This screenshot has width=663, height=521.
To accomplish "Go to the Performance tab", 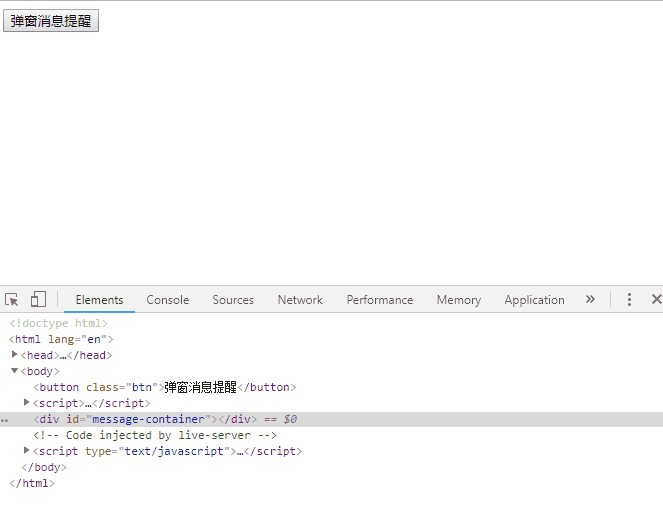I will (380, 300).
